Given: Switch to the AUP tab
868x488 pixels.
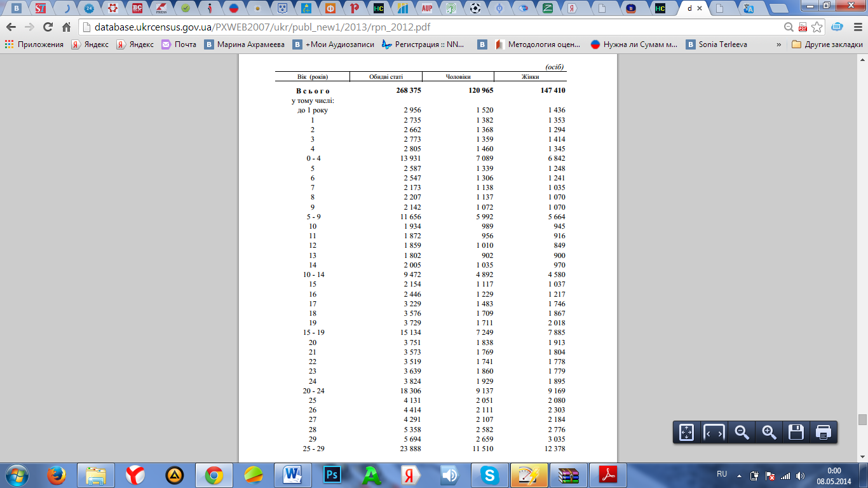Looking at the screenshot, I should point(426,8).
